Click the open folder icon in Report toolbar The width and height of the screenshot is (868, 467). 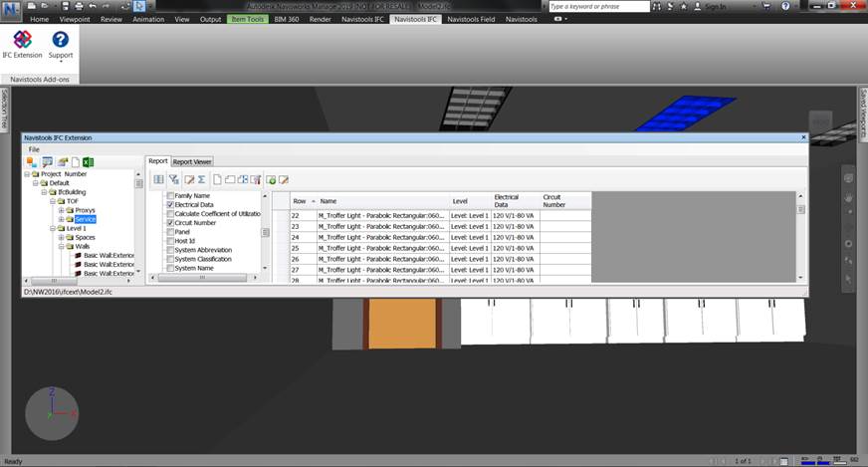pos(230,179)
